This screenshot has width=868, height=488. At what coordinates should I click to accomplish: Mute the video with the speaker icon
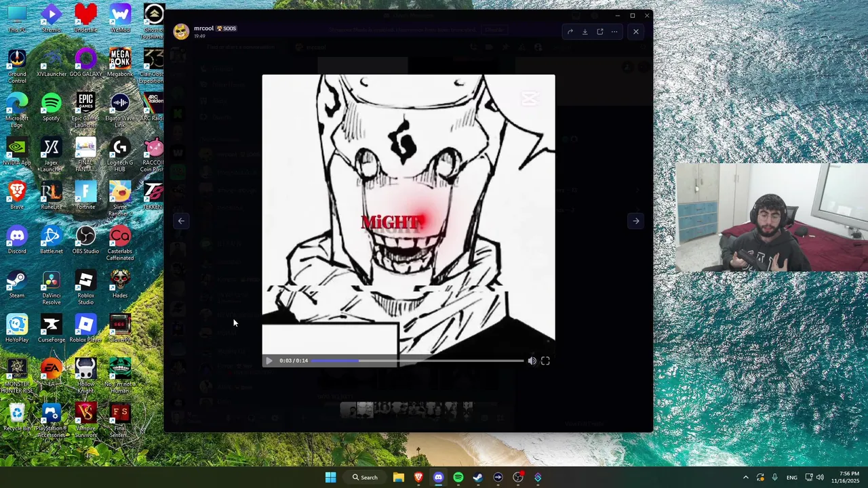[532, 361]
